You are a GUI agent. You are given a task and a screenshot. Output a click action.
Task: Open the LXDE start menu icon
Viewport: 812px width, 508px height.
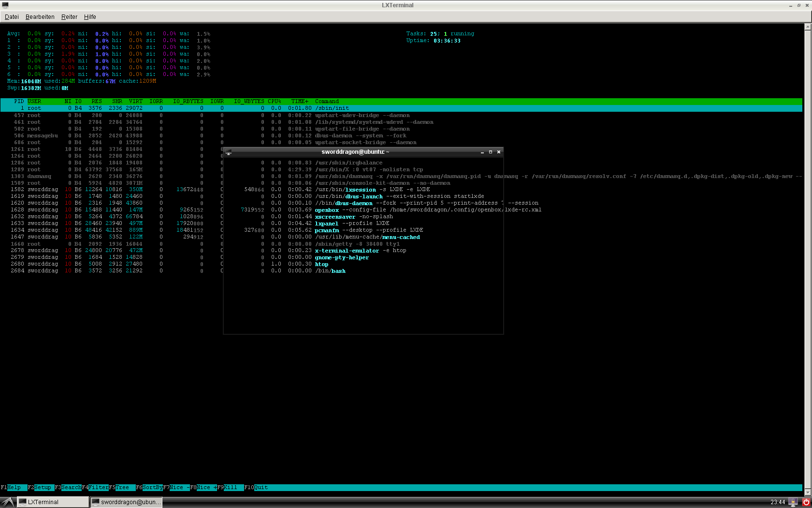[x=8, y=502]
